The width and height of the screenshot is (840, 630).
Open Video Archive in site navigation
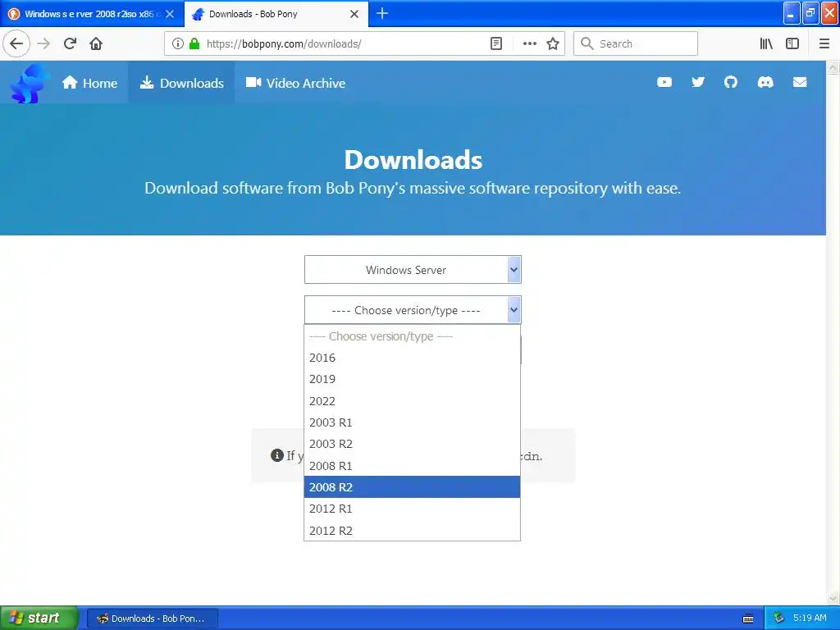295,83
